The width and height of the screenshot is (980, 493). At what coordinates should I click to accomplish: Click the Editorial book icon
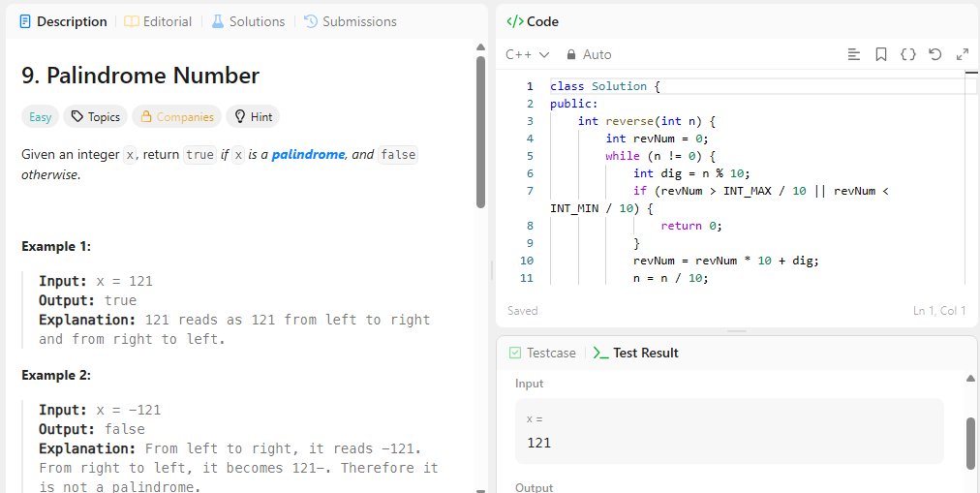pos(132,21)
